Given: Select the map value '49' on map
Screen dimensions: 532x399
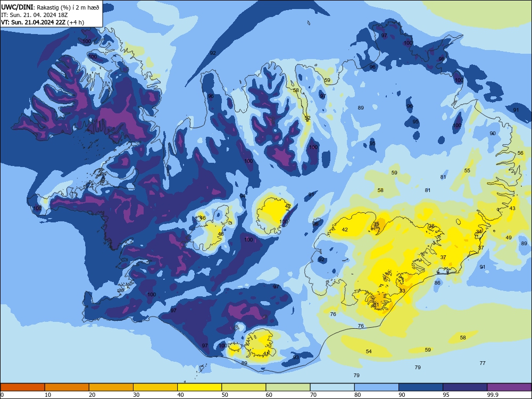Looking at the screenshot, I should coord(509,237).
